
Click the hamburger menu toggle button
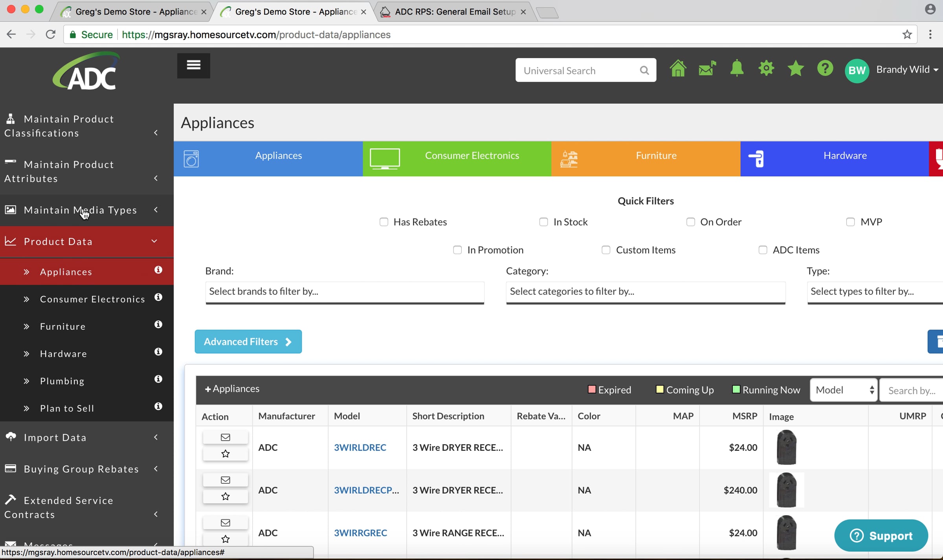[x=193, y=65]
